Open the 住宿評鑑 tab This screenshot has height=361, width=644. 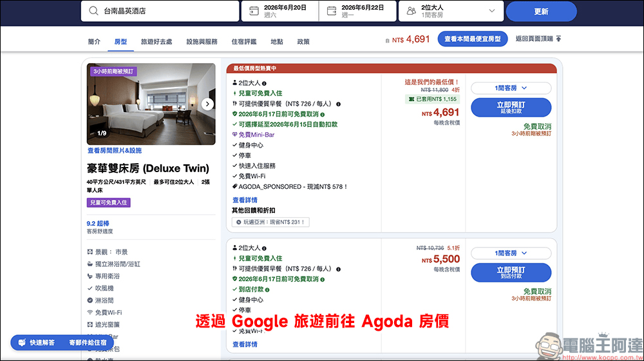[244, 41]
